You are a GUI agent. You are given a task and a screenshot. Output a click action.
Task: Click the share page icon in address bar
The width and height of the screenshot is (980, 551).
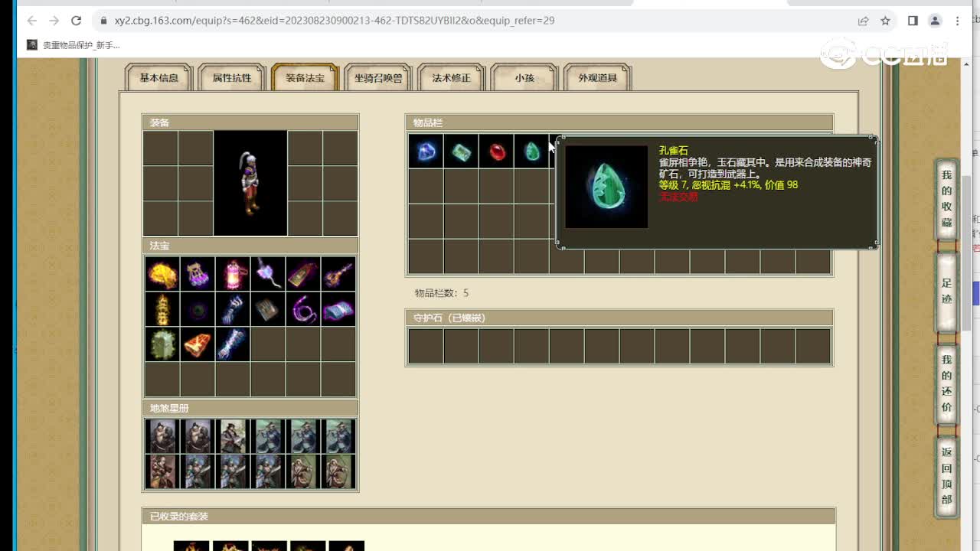coord(864,21)
